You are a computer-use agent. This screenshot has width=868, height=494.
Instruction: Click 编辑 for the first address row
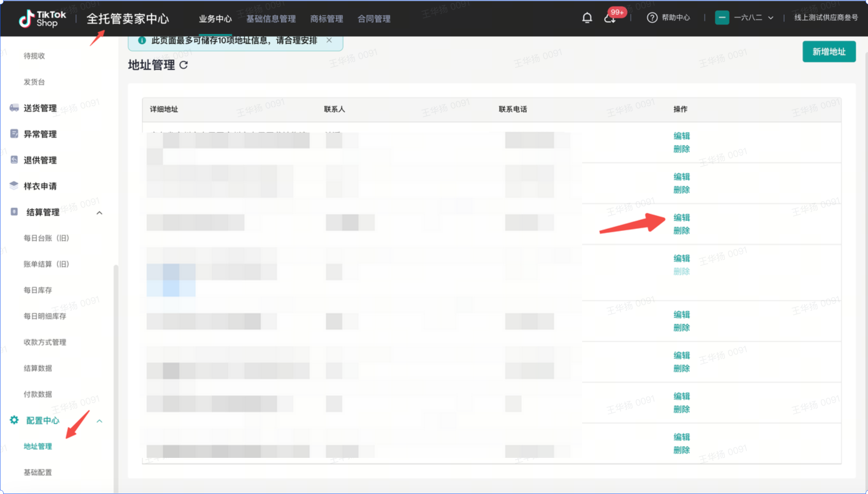(681, 136)
